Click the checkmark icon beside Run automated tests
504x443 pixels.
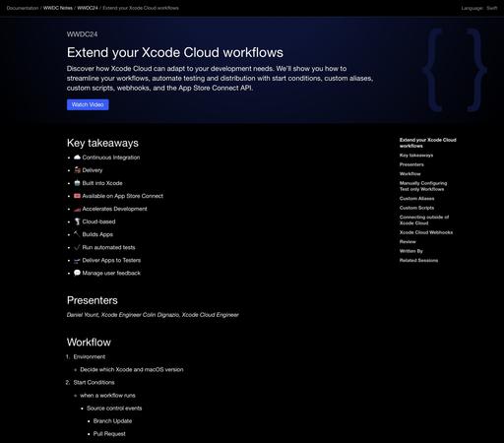point(77,247)
